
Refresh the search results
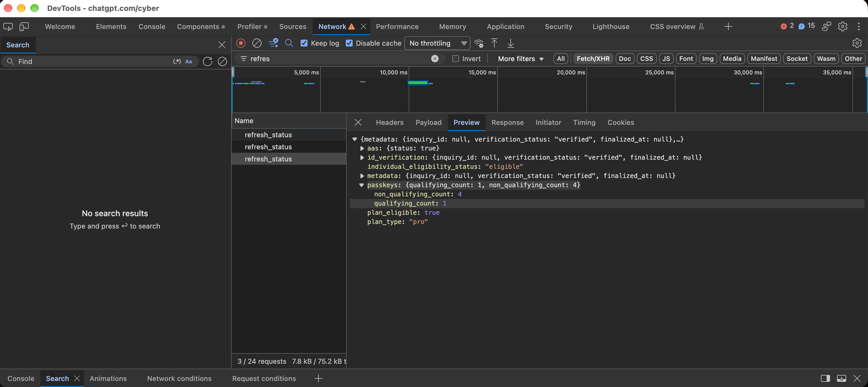207,61
